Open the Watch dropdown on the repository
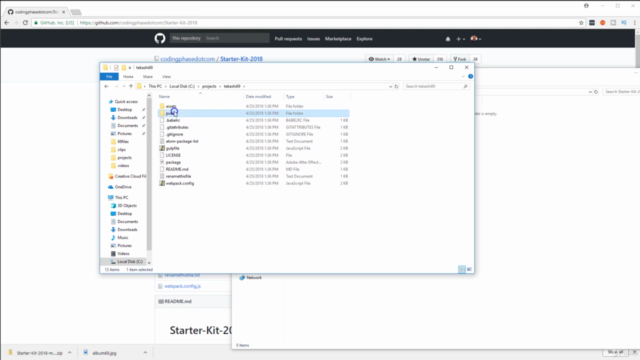 pos(379,59)
